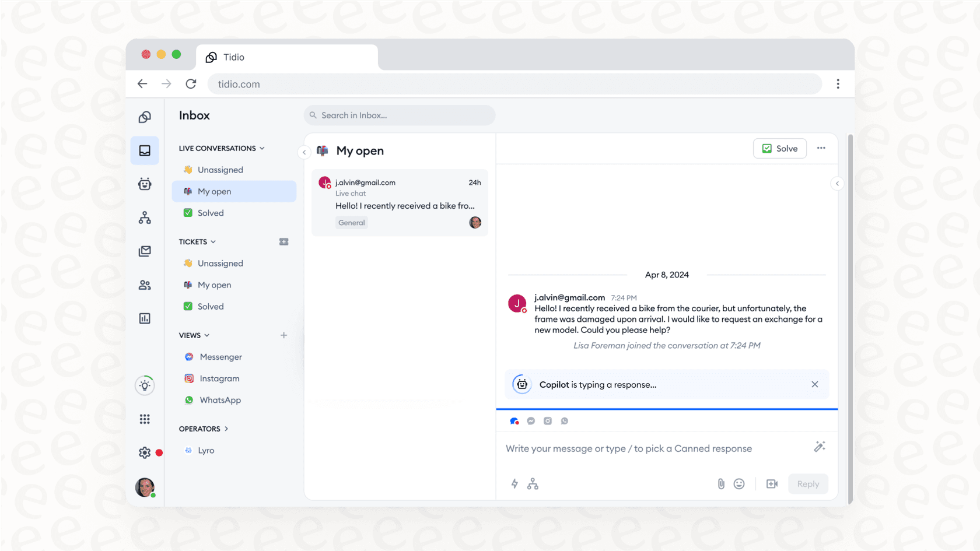Open the emoji picker icon

click(739, 483)
